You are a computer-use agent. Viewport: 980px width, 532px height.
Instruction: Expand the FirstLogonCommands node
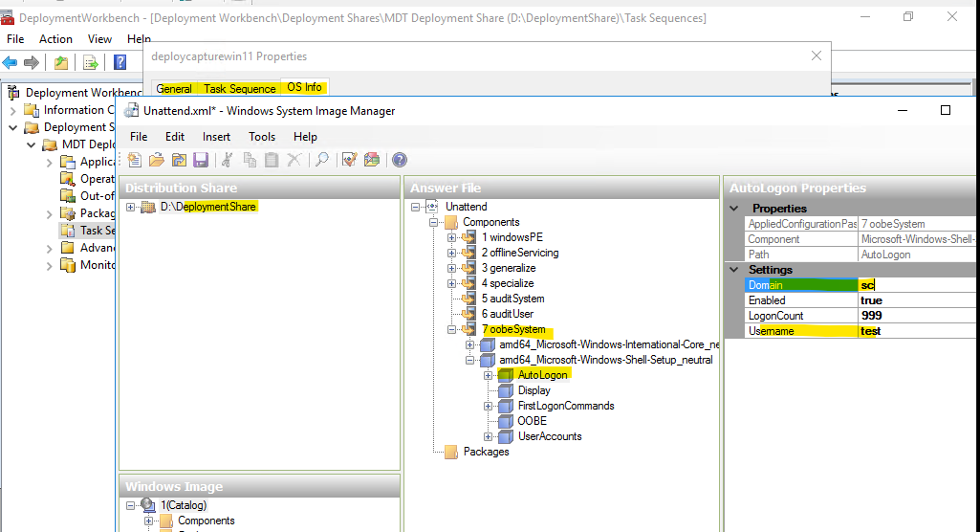[x=489, y=406]
